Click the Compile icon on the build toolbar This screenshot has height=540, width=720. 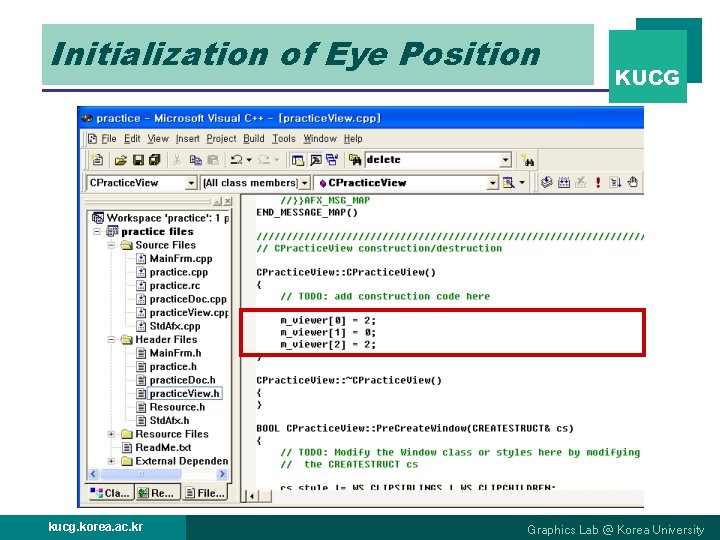(x=546, y=182)
